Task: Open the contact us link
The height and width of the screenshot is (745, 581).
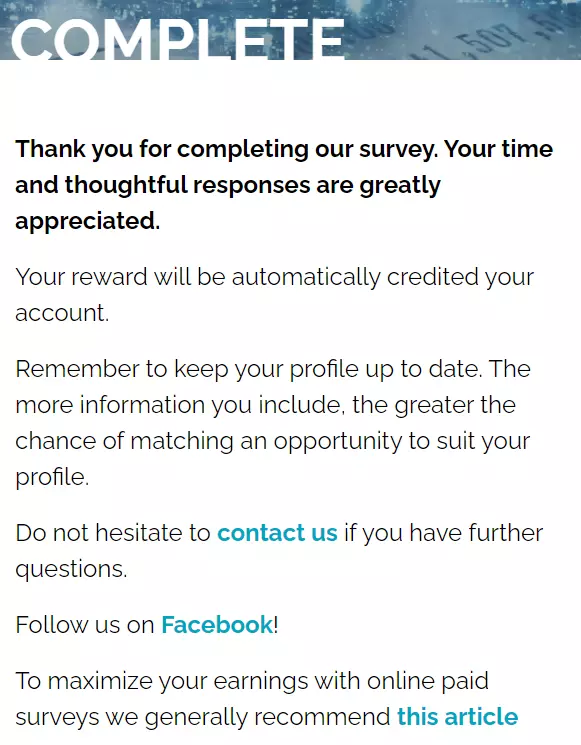Action: pos(277,533)
